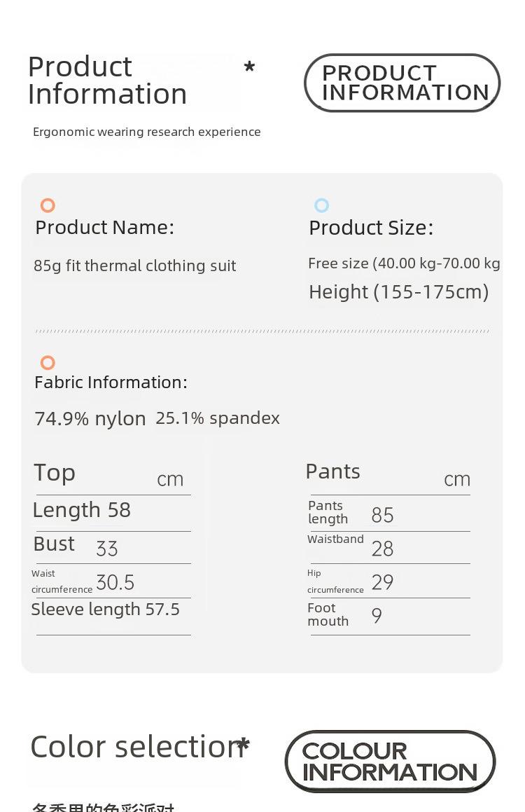Click the COLOUR INFORMATION oval badge
This screenshot has width=525, height=812.
(391, 762)
